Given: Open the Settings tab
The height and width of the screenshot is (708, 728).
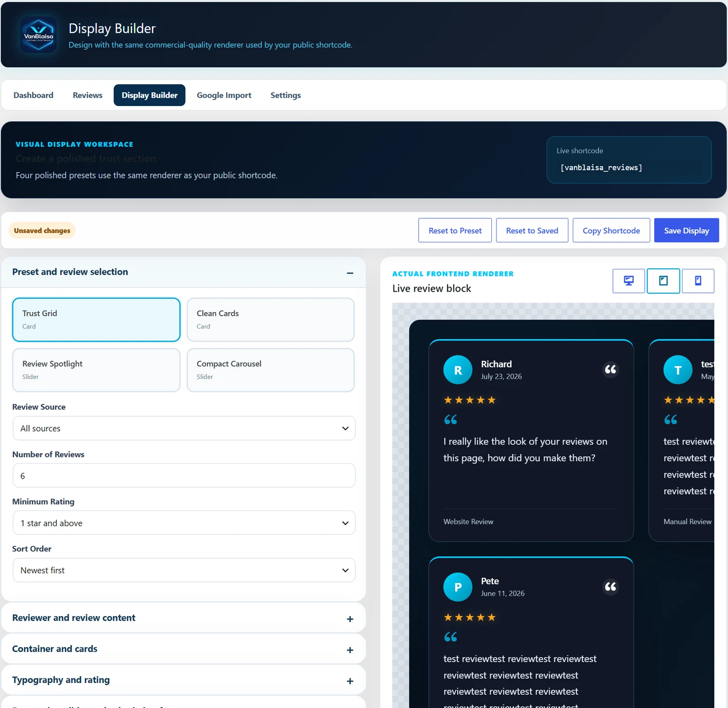Looking at the screenshot, I should pyautogui.click(x=285, y=95).
